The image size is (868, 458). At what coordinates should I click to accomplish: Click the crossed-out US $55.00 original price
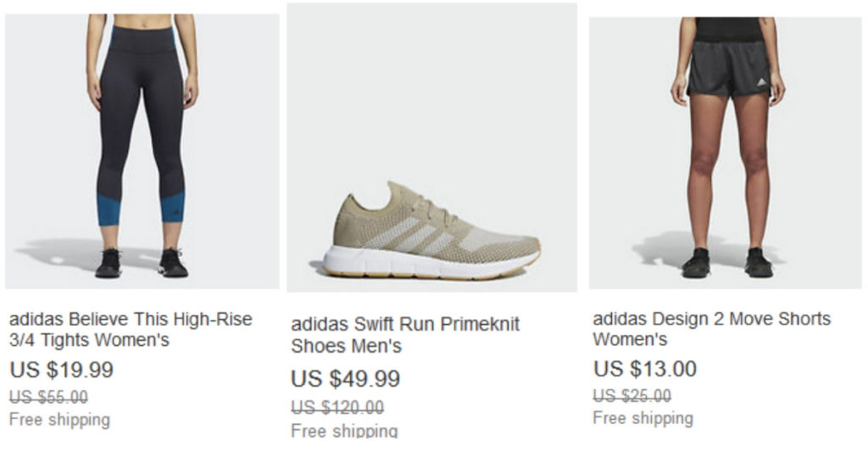(48, 397)
